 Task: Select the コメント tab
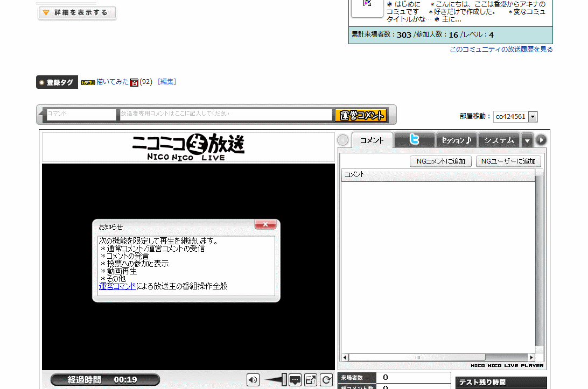pos(372,140)
